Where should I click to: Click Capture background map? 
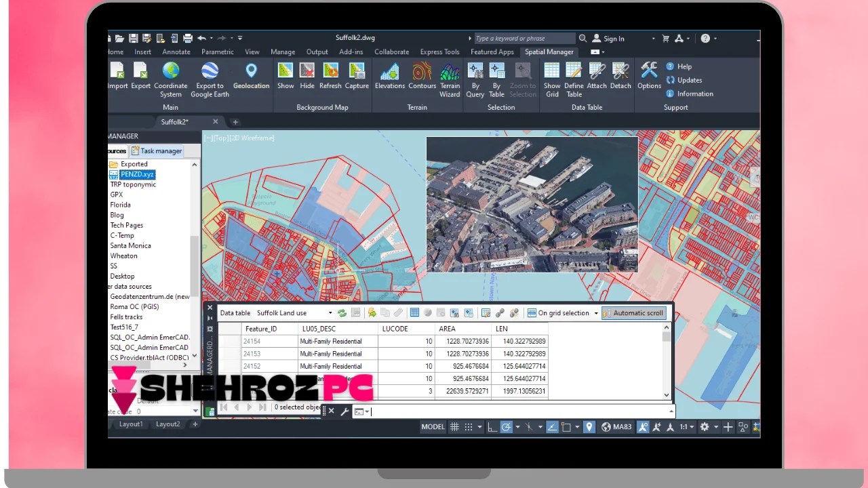pyautogui.click(x=357, y=75)
